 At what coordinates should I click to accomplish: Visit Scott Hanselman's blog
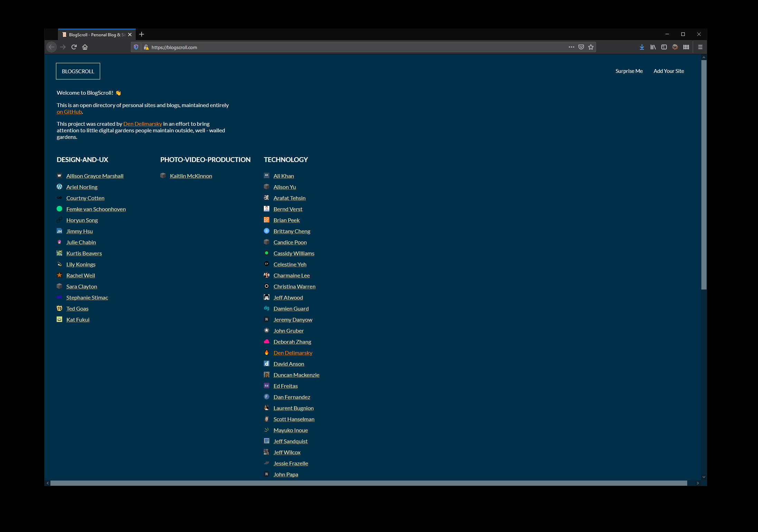[x=294, y=419]
